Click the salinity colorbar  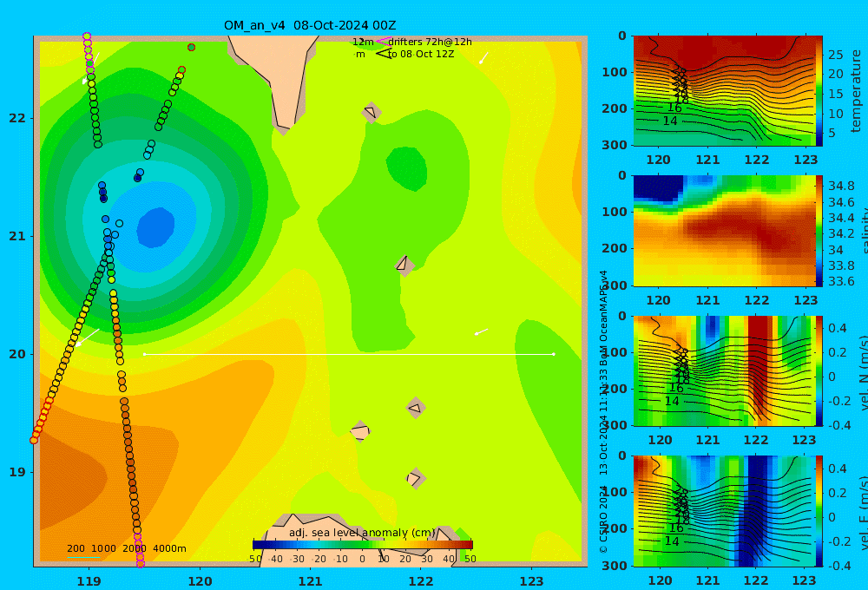[819, 231]
